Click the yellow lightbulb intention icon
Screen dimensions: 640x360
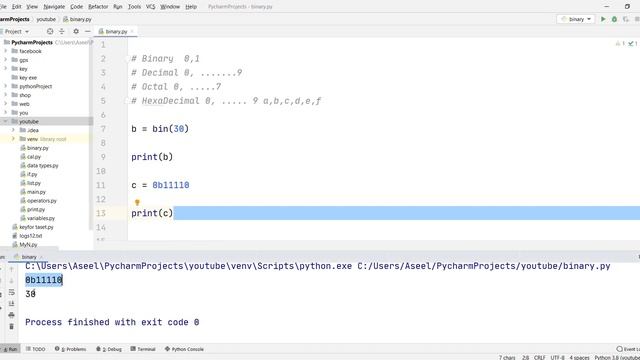click(137, 202)
